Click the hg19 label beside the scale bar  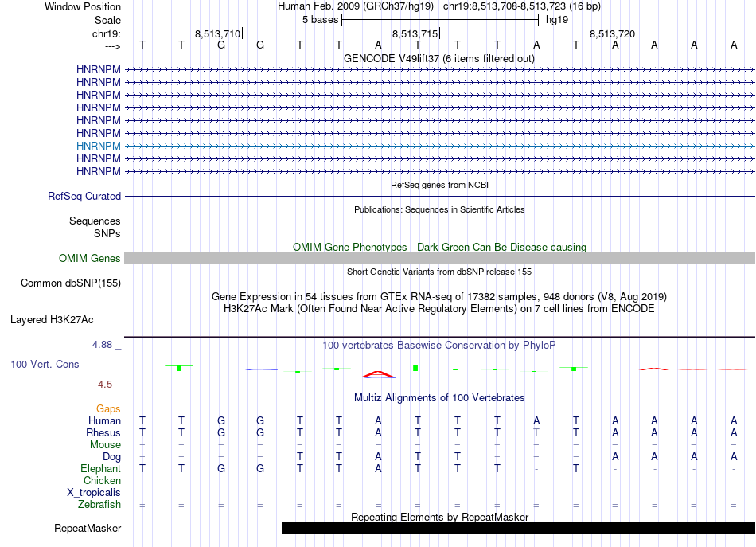(x=557, y=20)
